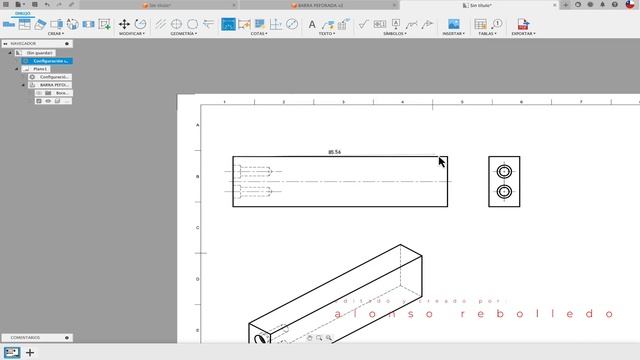Select the Text tool
Screen dimensions: 640x360
point(312,24)
